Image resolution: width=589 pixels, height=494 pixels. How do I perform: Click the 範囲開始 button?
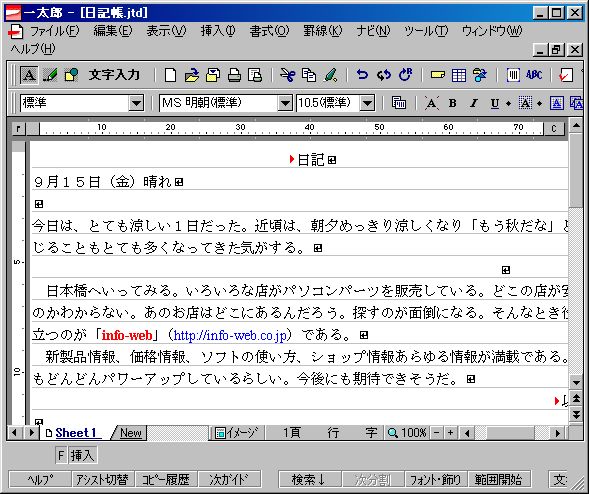pos(499,479)
